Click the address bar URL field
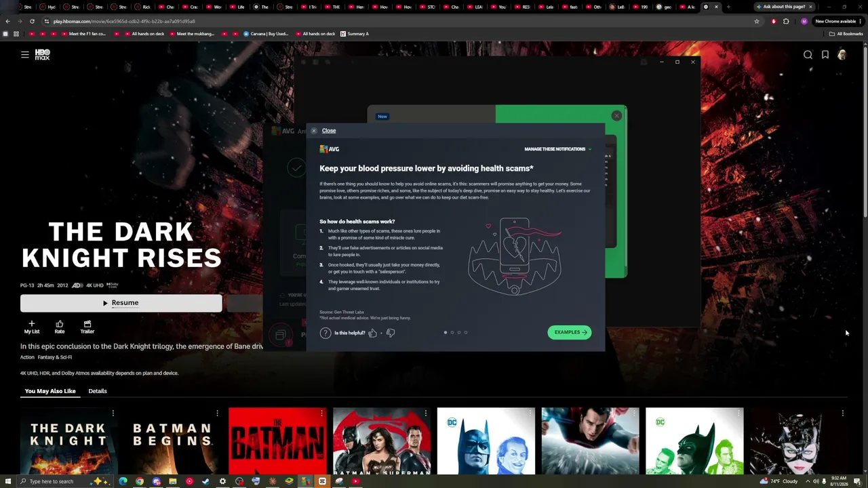868x488 pixels. click(x=400, y=21)
